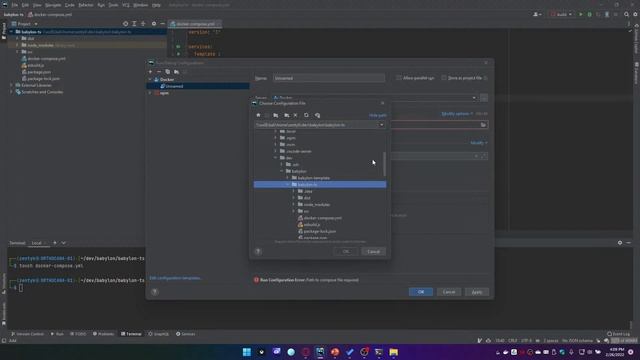Open Version Control tool tab
This screenshot has height=360, width=640.
28,334
